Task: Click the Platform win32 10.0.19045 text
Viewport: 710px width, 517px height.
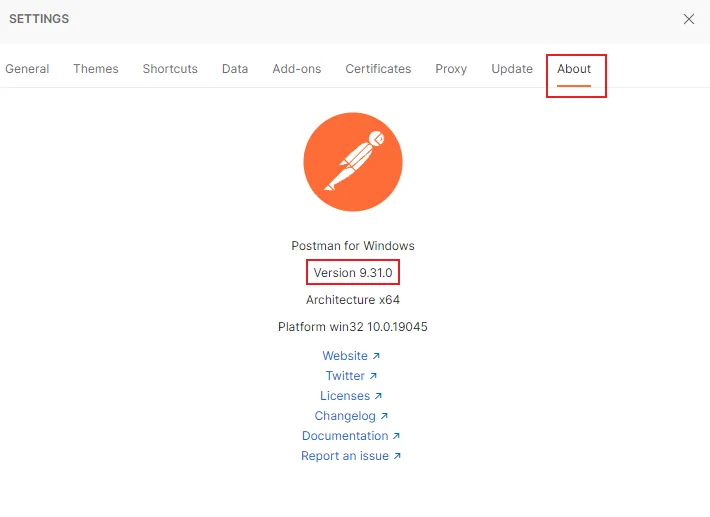Action: (353, 327)
